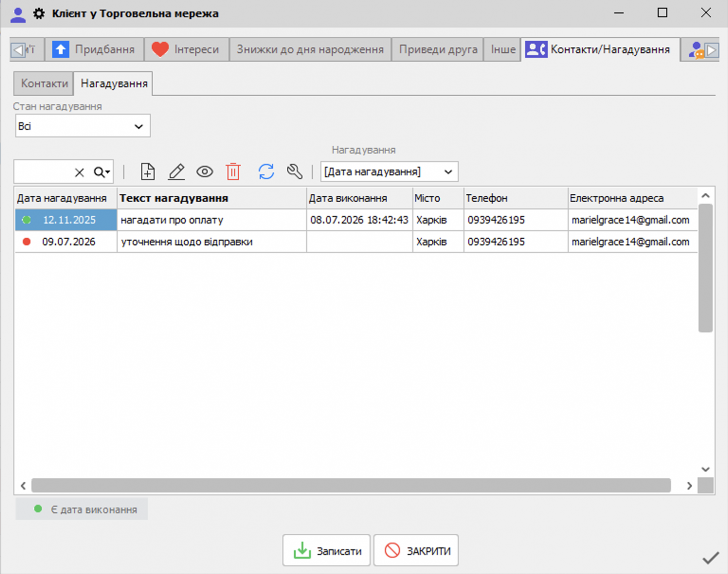Click the Є дата виконання legend
728x574 pixels.
(82, 509)
